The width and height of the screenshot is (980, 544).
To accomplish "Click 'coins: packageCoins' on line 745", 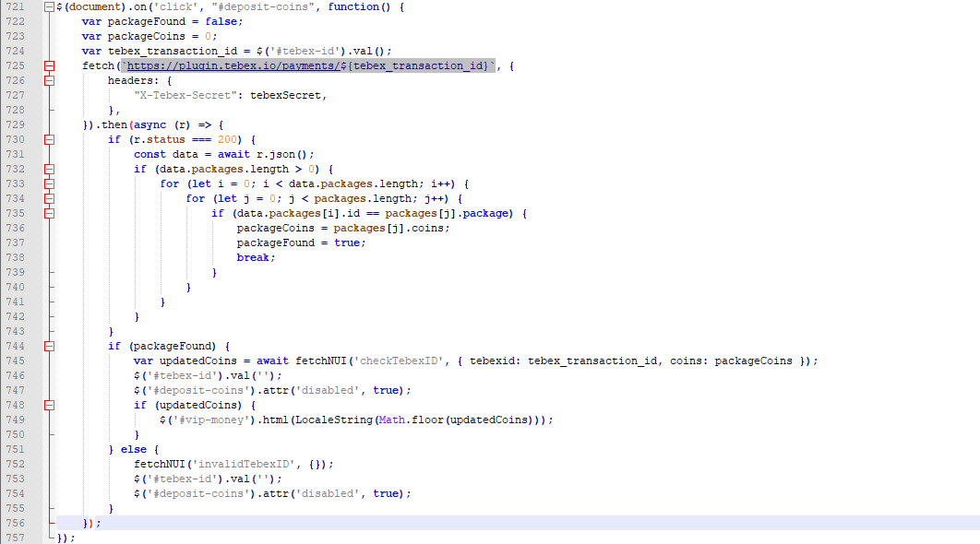I will point(731,361).
